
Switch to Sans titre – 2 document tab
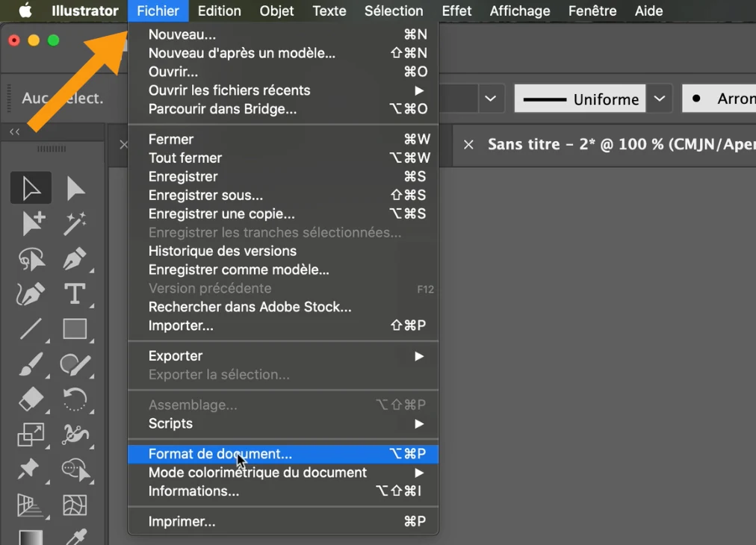[x=621, y=145]
